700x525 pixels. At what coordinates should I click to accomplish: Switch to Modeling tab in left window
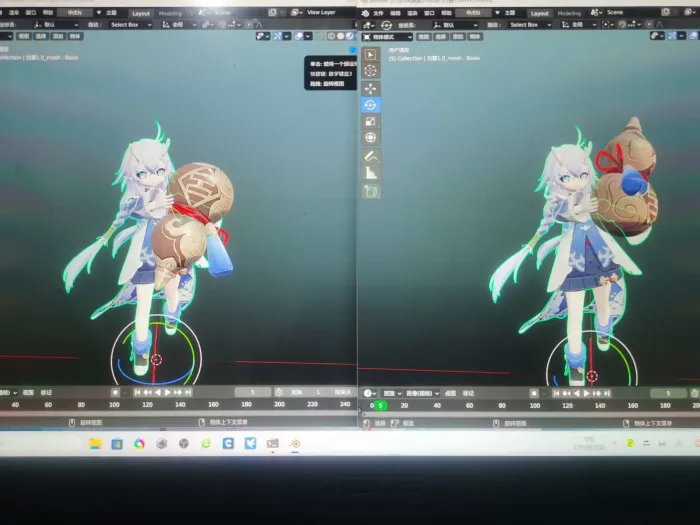pyautogui.click(x=170, y=13)
